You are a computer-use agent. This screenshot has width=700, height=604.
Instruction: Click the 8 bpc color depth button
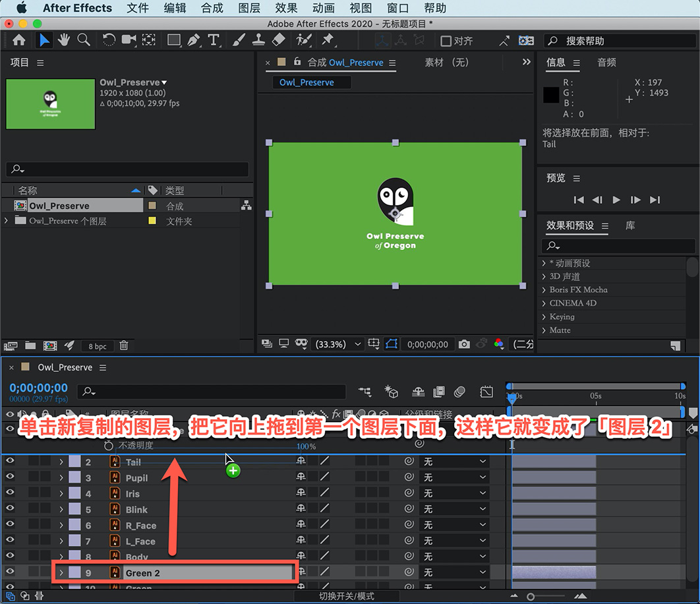(x=98, y=346)
